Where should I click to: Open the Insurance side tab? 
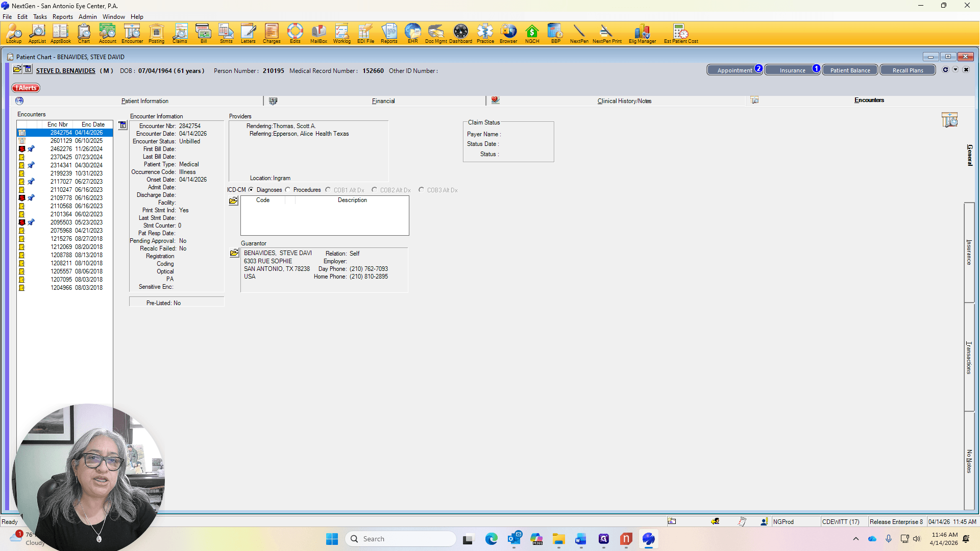(x=969, y=253)
